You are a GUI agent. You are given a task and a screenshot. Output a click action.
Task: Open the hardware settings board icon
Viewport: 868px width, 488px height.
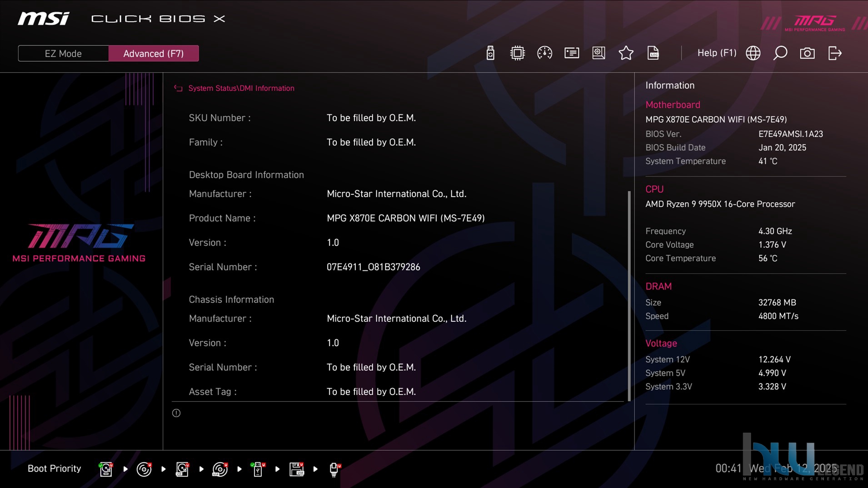599,53
